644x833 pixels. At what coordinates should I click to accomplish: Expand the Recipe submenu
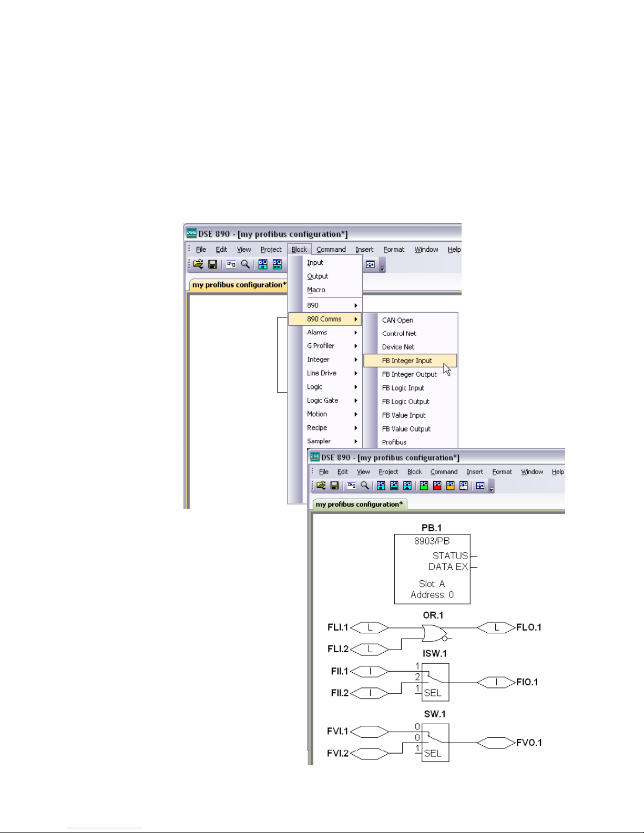coord(325,428)
